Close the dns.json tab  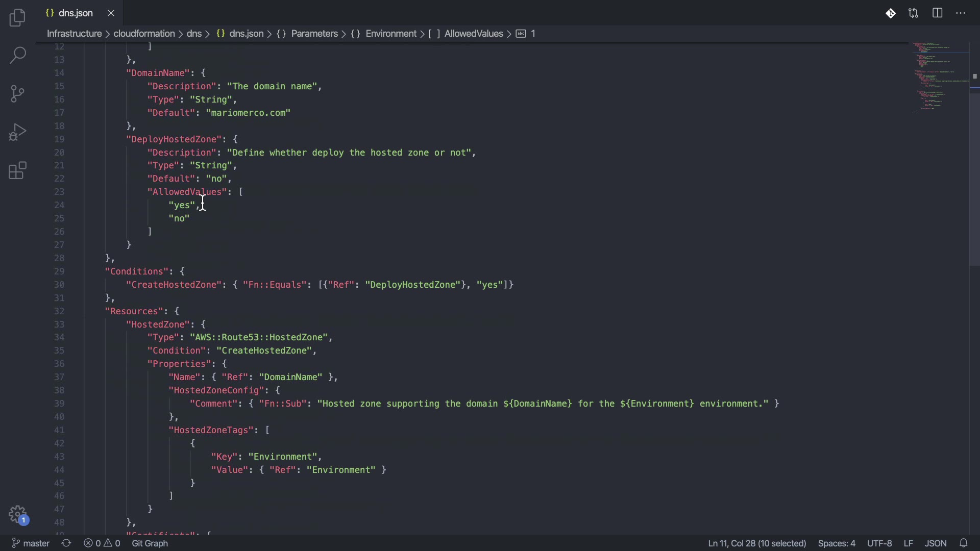[x=111, y=13]
